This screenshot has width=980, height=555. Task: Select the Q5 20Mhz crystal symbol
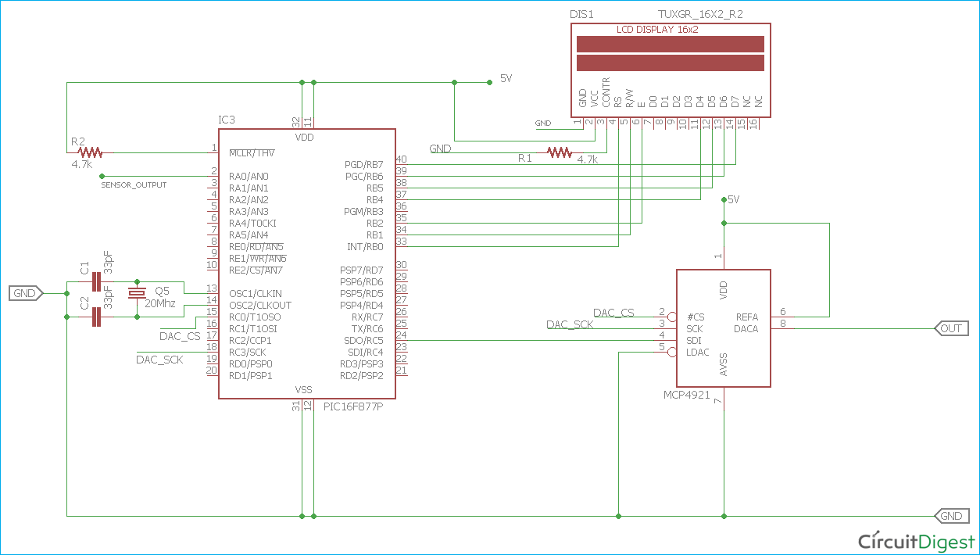pyautogui.click(x=137, y=293)
